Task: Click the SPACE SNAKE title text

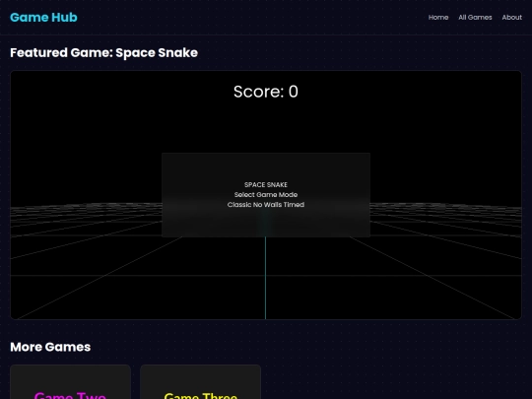Action: click(266, 185)
